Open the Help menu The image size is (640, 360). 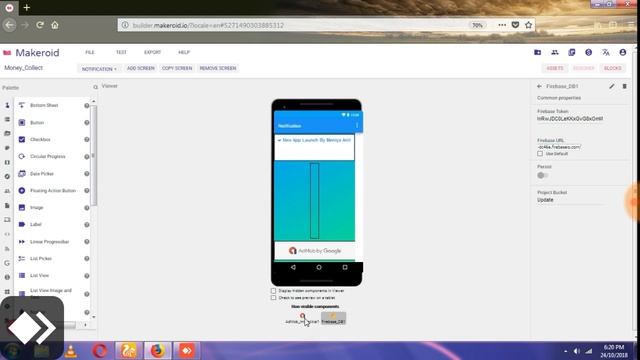pyautogui.click(x=184, y=52)
